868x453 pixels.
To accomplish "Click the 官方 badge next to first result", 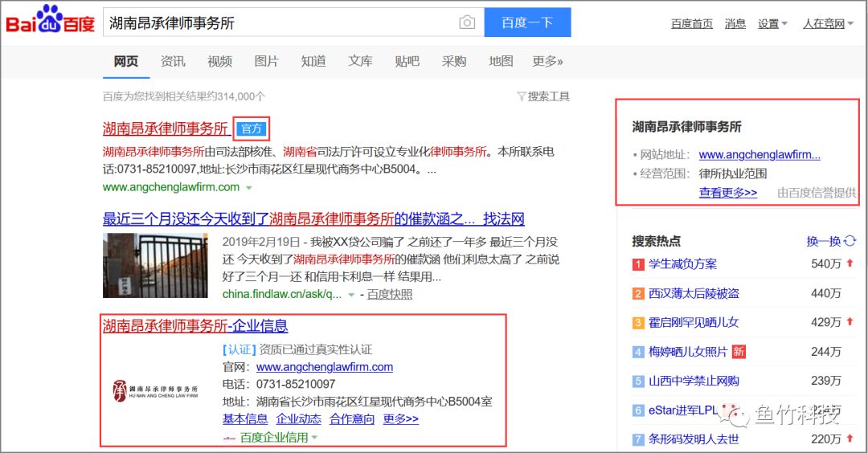I will pyautogui.click(x=252, y=129).
